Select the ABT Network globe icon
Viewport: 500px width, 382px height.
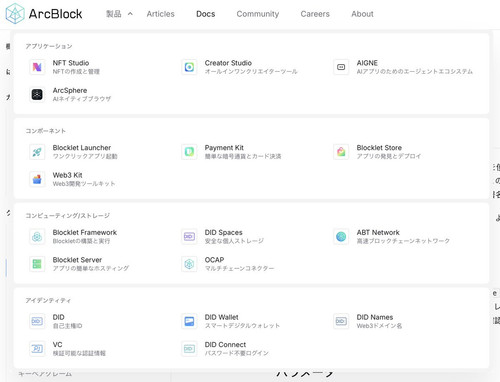pyautogui.click(x=341, y=237)
